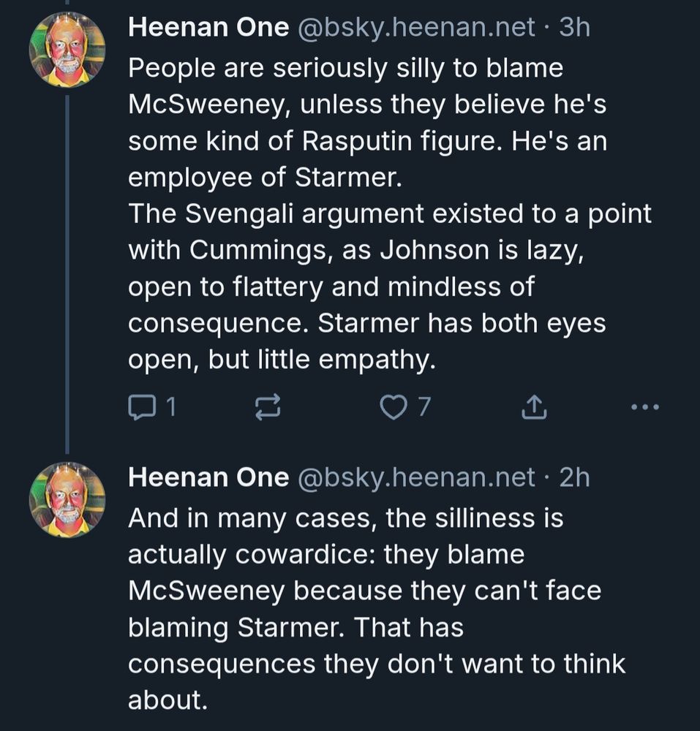Open the avatar on the 2h post
The image size is (700, 731).
(67, 500)
